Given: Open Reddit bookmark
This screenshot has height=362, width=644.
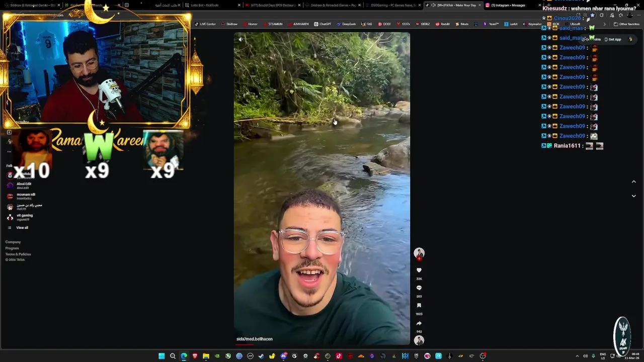Looking at the screenshot, I should click(x=443, y=24).
